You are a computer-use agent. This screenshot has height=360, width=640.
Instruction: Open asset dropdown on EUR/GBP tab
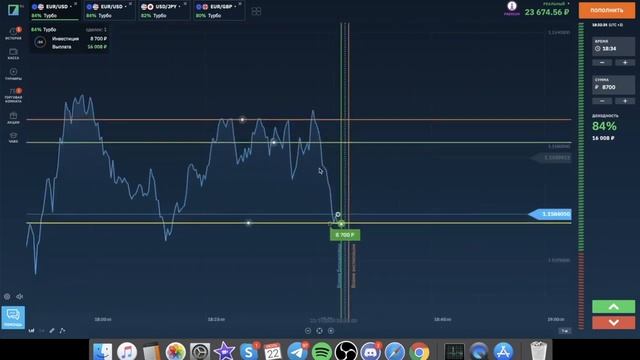(235, 7)
